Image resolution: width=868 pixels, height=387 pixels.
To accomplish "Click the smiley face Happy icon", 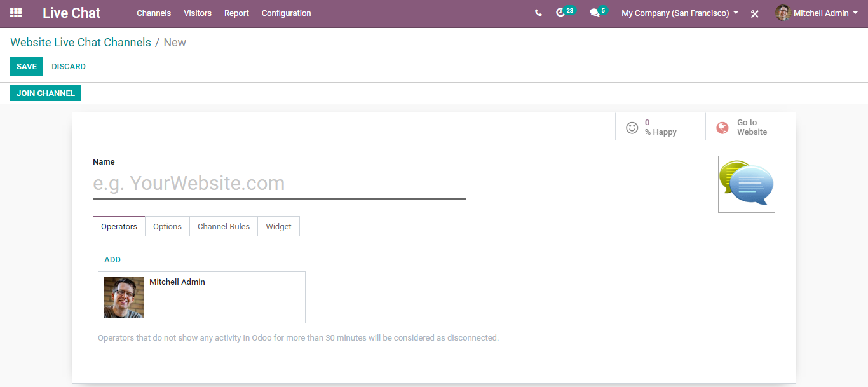I will (632, 127).
